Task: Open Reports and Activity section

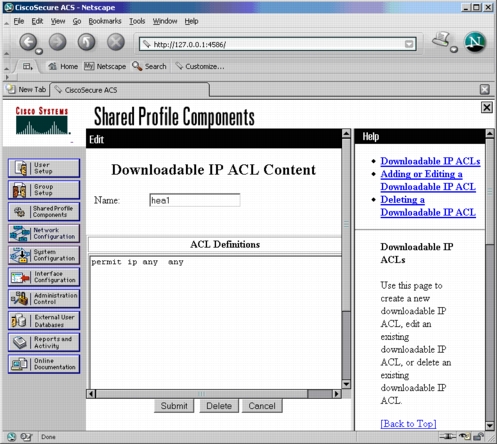Action: coord(44,343)
